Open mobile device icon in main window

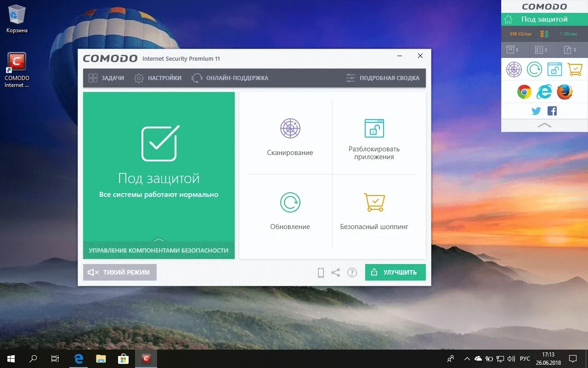[x=321, y=273]
